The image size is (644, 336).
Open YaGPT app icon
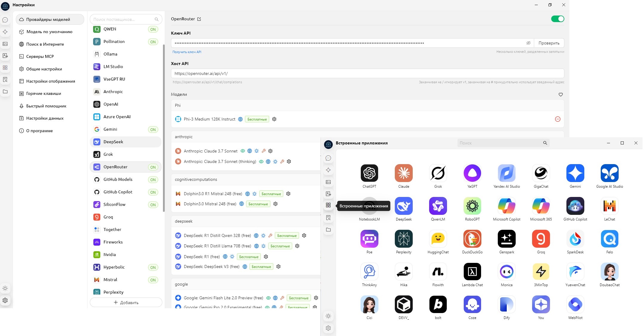tap(472, 173)
